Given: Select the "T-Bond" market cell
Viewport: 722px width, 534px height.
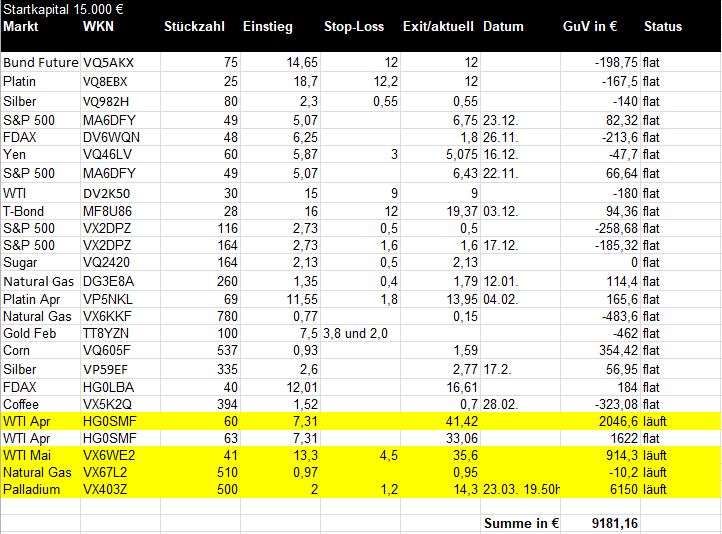Looking at the screenshot, I should (24, 211).
